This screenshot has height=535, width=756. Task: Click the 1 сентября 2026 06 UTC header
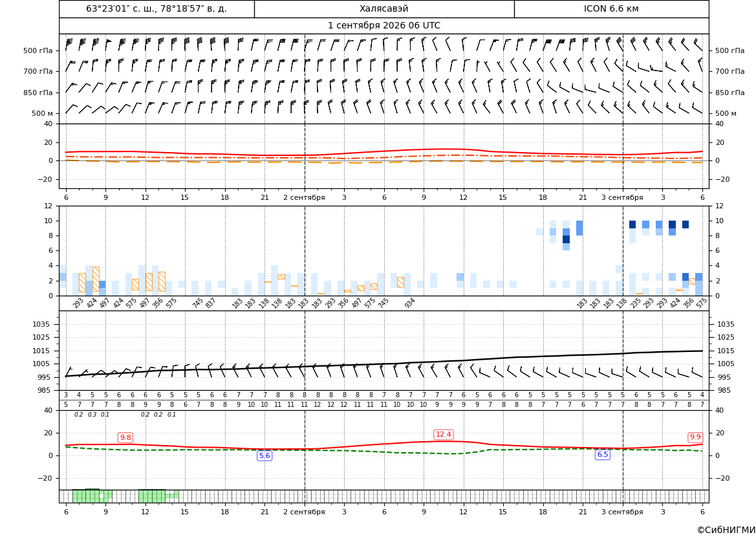click(x=384, y=26)
